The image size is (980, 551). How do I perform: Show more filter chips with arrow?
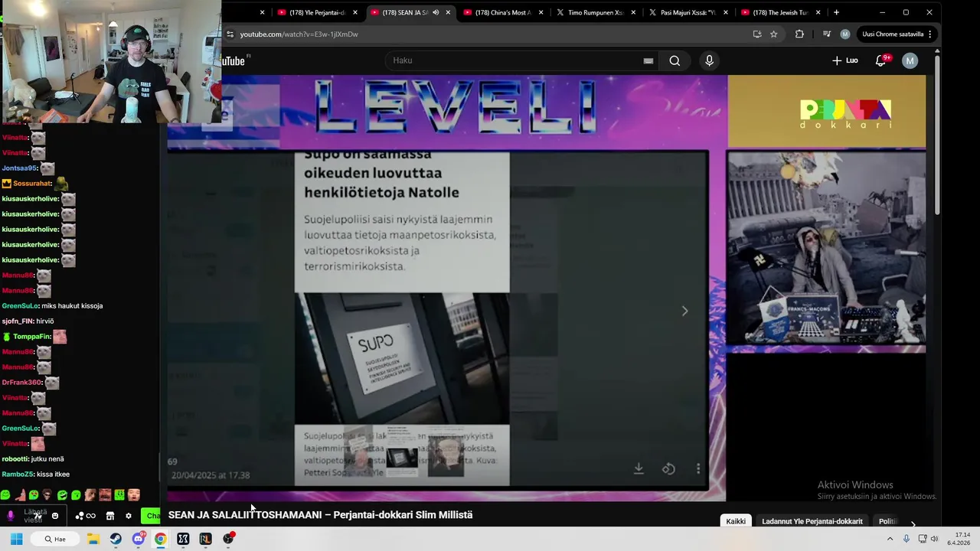[913, 523]
